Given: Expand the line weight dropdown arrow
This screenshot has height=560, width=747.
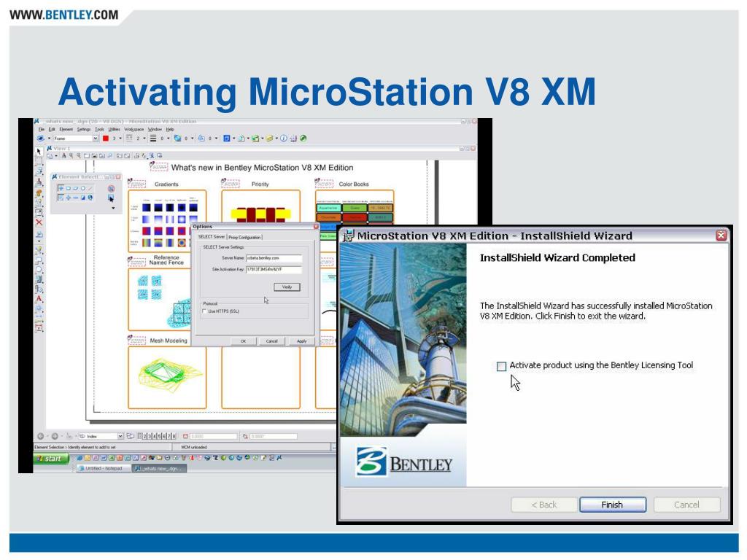Looking at the screenshot, I should pos(169,138).
